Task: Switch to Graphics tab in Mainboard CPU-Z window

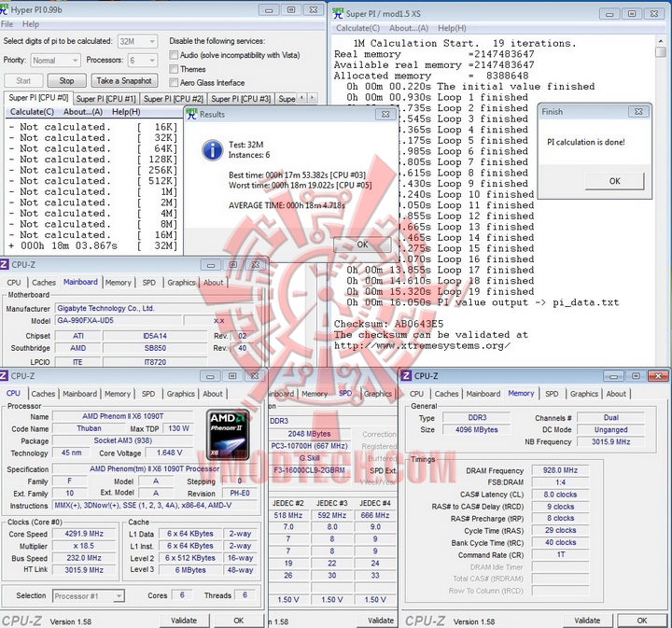Action: pyautogui.click(x=181, y=283)
